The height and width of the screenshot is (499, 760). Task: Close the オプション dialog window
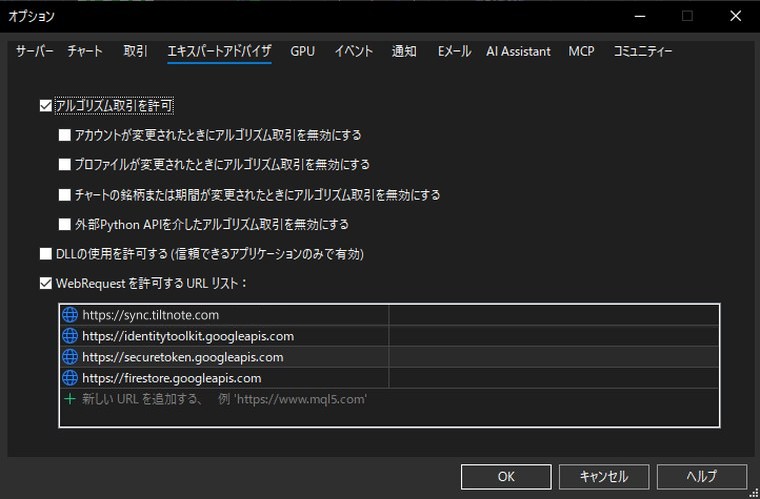(736, 16)
